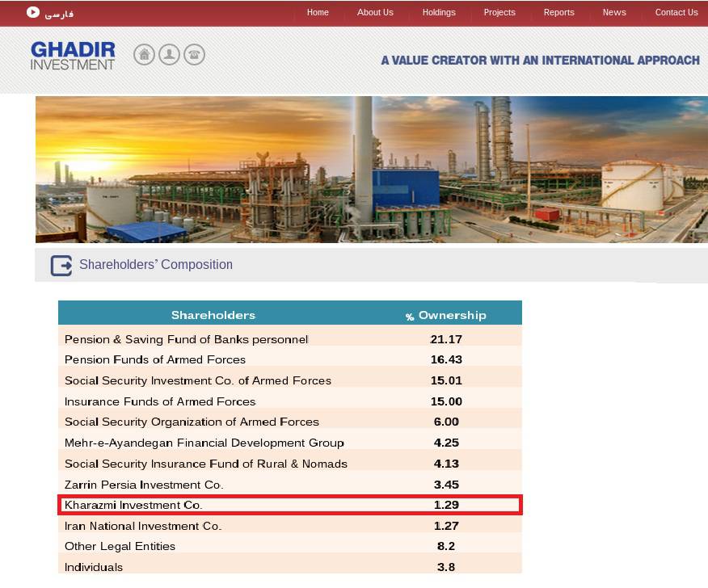
Task: Select the 3.8 ownership value
Action: click(446, 567)
